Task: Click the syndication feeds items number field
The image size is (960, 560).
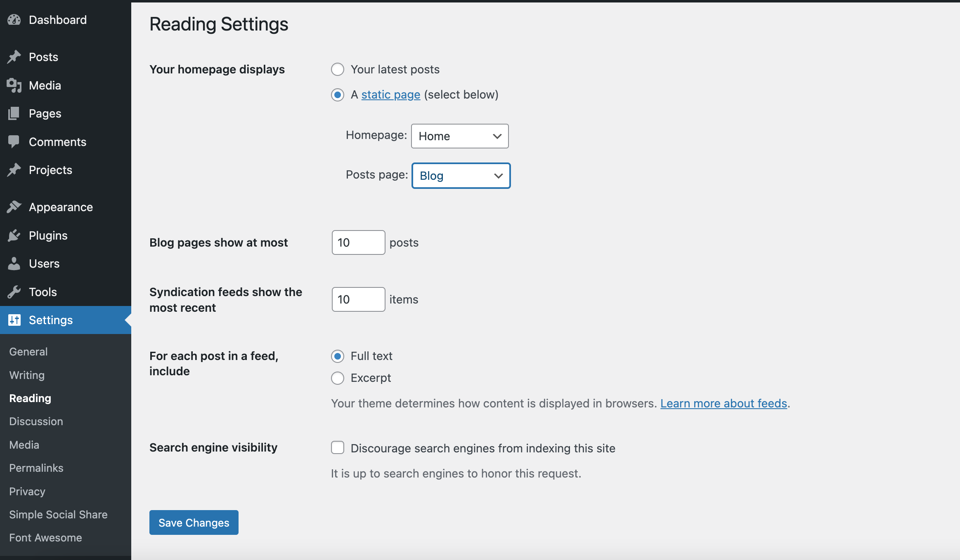Action: pos(358,299)
